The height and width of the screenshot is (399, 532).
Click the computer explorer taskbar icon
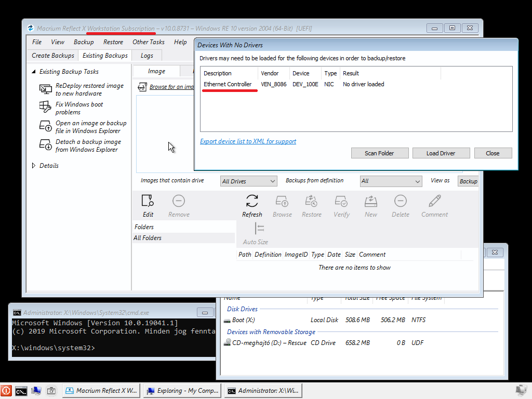tap(36, 391)
